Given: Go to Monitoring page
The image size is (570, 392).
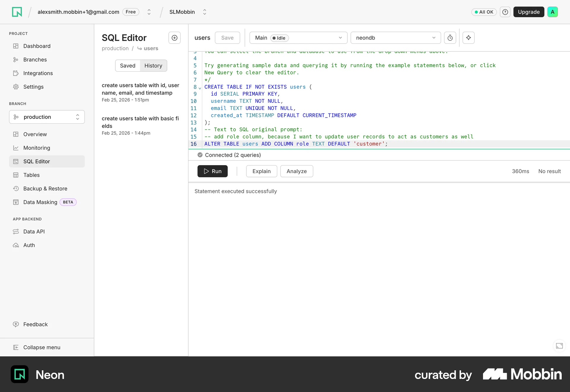Looking at the screenshot, I should (x=47, y=148).
